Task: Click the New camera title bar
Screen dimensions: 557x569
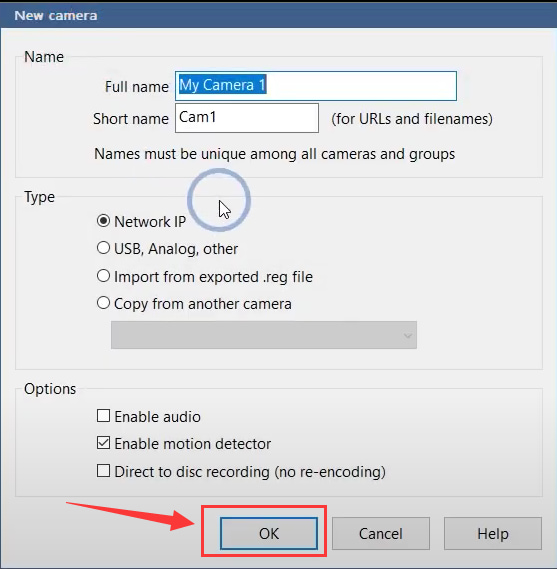Action: click(x=278, y=15)
